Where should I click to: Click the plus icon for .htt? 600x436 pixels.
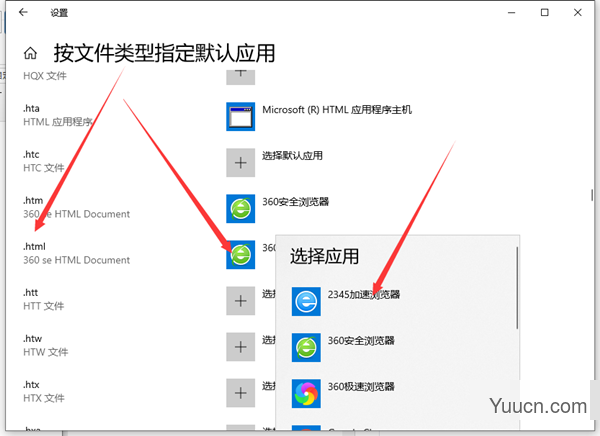(x=240, y=301)
